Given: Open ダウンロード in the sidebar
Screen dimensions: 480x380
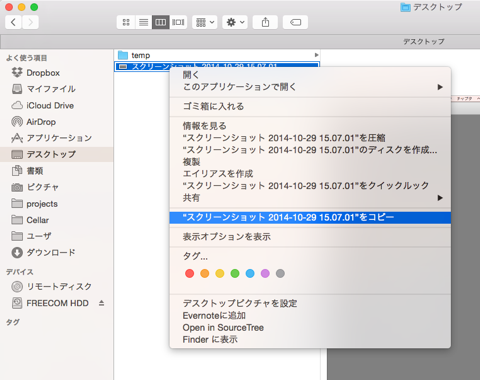Looking at the screenshot, I should (x=57, y=253).
